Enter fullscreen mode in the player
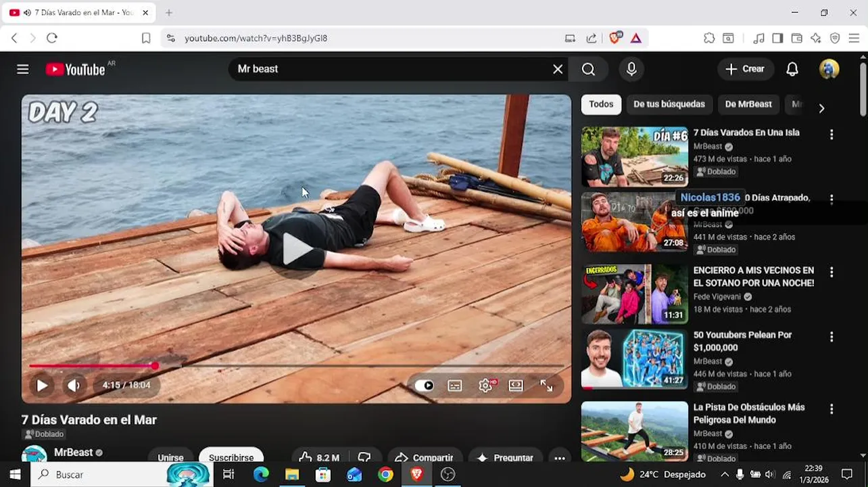Viewport: 868px width, 487px height. point(546,386)
